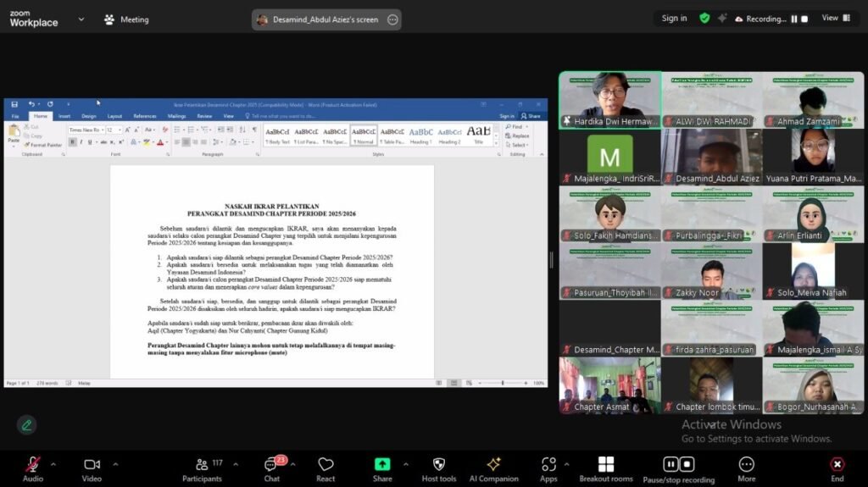This screenshot has height=487, width=868.
Task: Select Hardika Dwi Hermawan's video tile
Action: [x=609, y=99]
